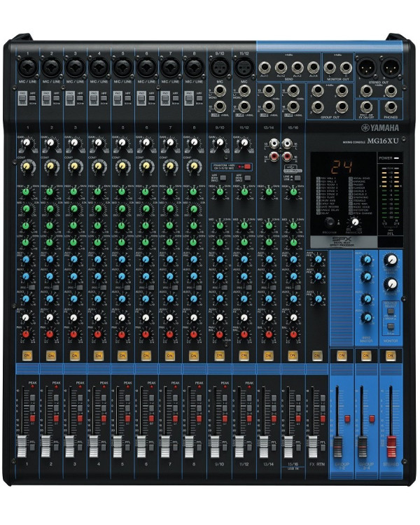Toggle the channel 1 ON button
The height and width of the screenshot is (525, 420).
27,356
